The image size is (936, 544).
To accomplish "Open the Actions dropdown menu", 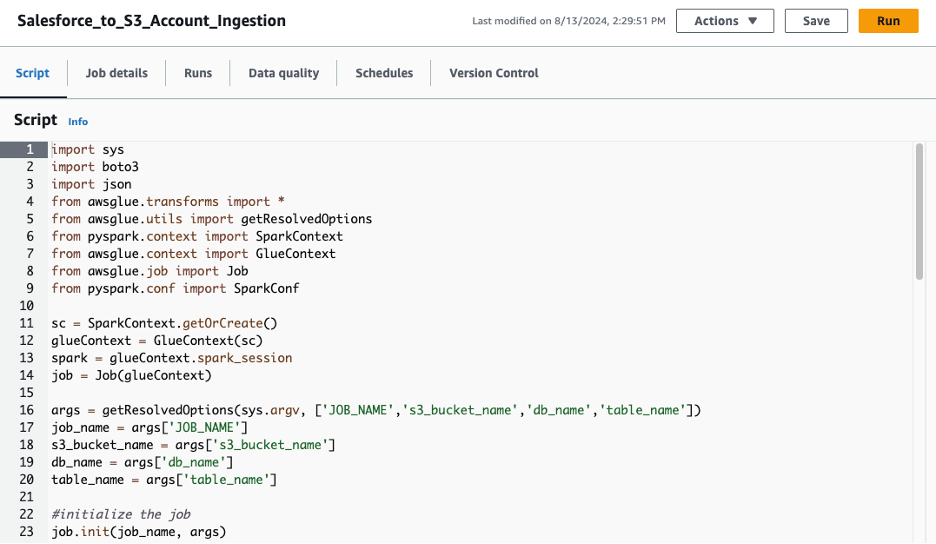I will (725, 21).
